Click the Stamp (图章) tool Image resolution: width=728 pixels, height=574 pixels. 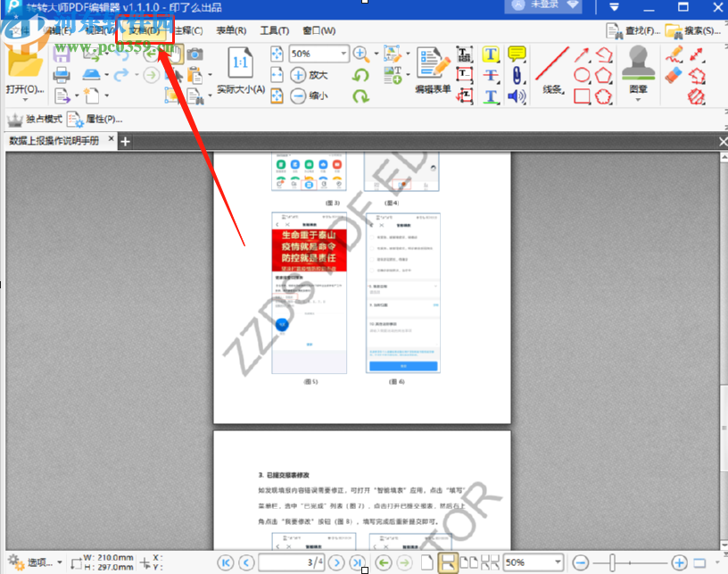pos(638,69)
